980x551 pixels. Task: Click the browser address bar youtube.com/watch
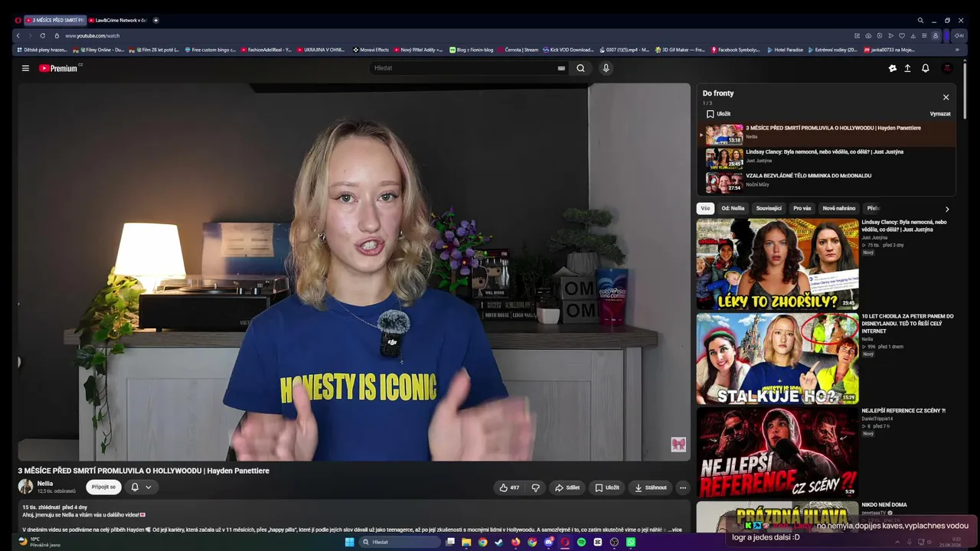(x=93, y=36)
